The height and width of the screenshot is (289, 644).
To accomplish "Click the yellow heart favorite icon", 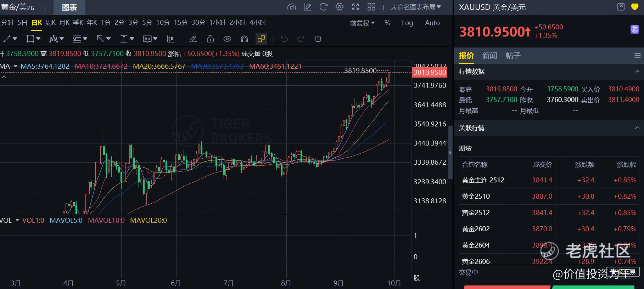I will 634,7.
